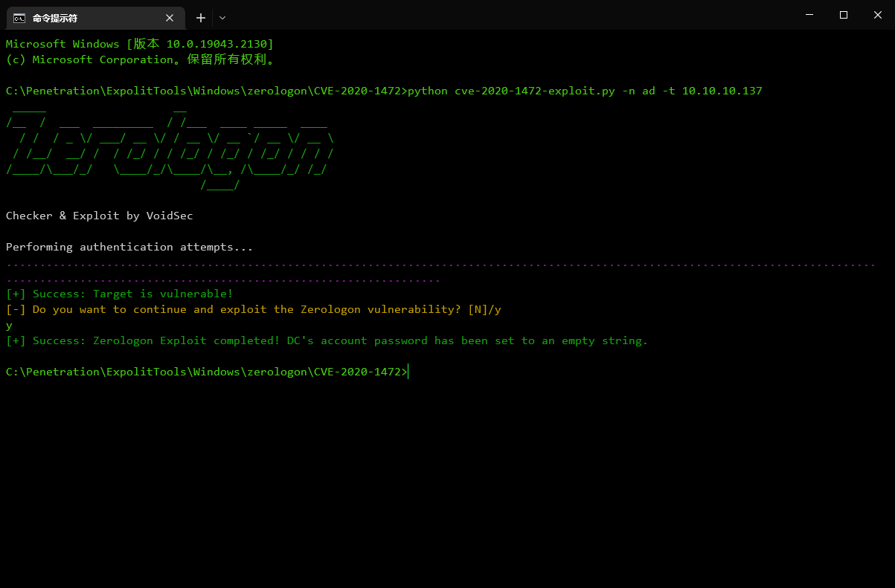Maximize the terminal window

point(844,15)
